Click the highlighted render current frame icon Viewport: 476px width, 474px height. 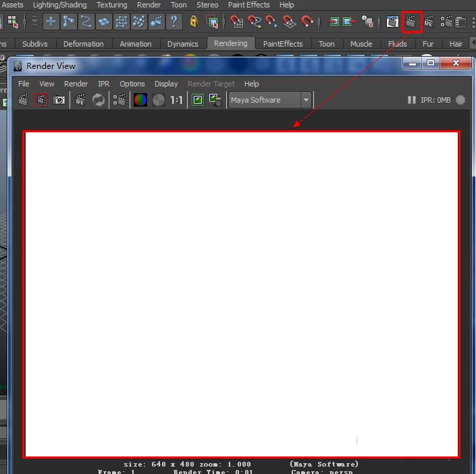point(411,22)
